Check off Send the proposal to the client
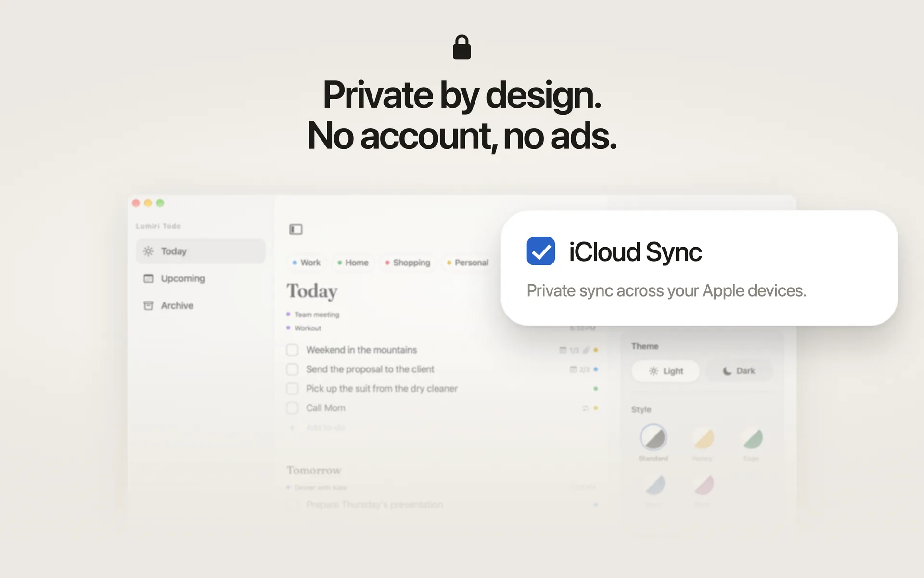 [292, 369]
